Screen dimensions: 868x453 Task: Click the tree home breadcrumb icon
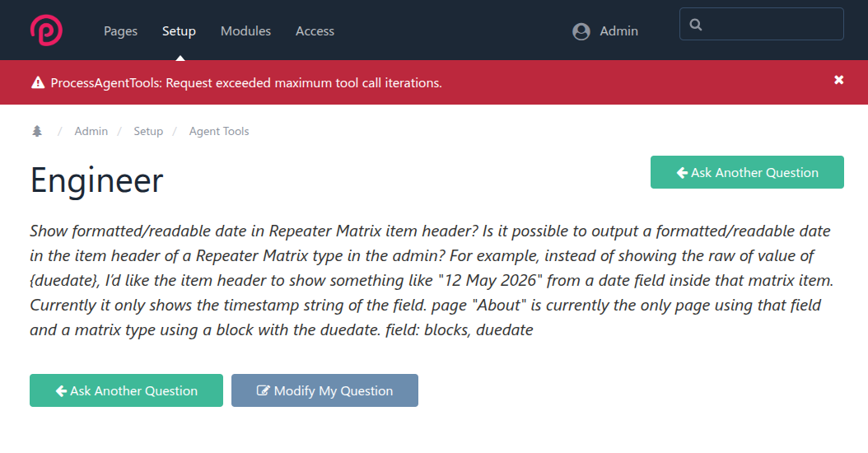tap(37, 131)
